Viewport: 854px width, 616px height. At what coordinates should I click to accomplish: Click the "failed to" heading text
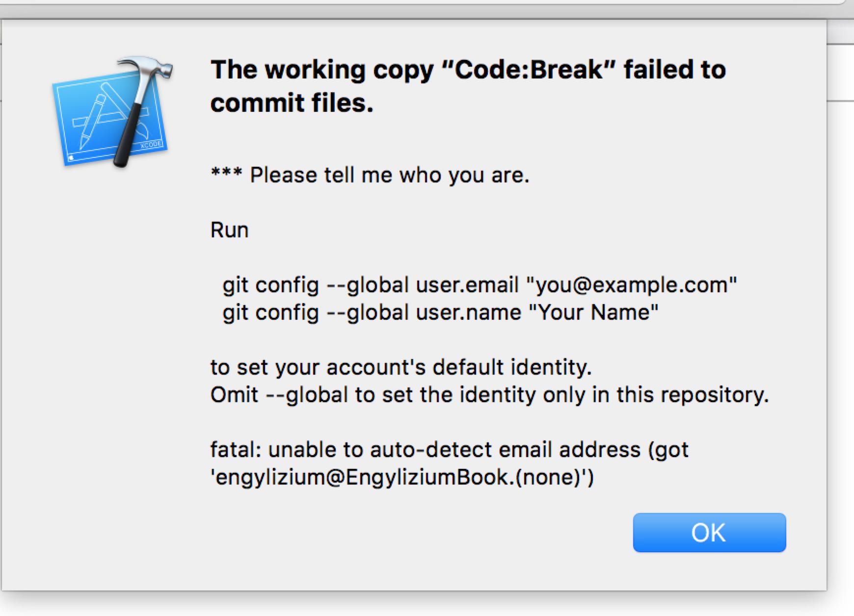[x=674, y=69]
